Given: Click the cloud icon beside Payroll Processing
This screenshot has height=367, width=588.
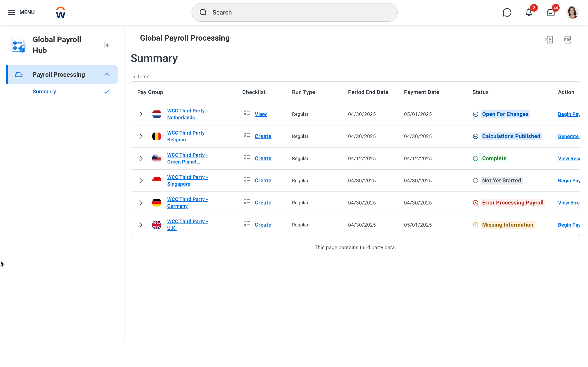Looking at the screenshot, I should 19,74.
